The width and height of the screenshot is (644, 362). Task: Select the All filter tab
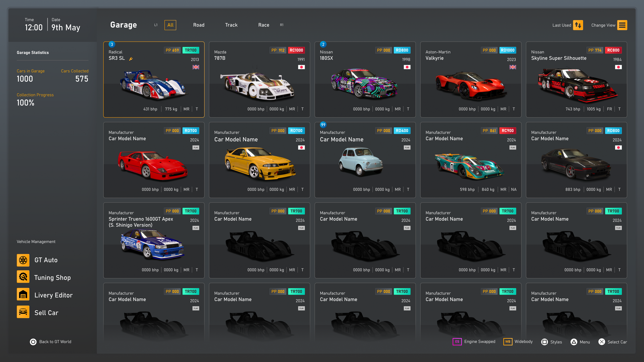tap(170, 25)
